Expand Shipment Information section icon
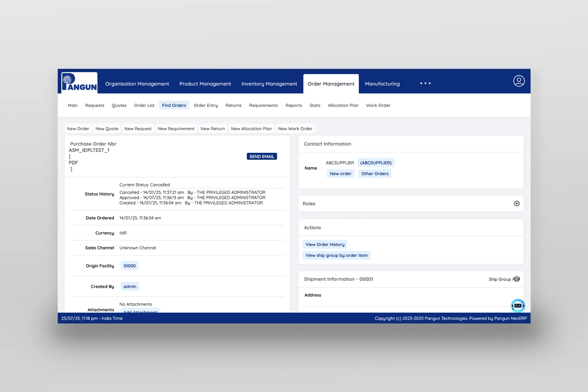The image size is (588, 392). tap(517, 279)
